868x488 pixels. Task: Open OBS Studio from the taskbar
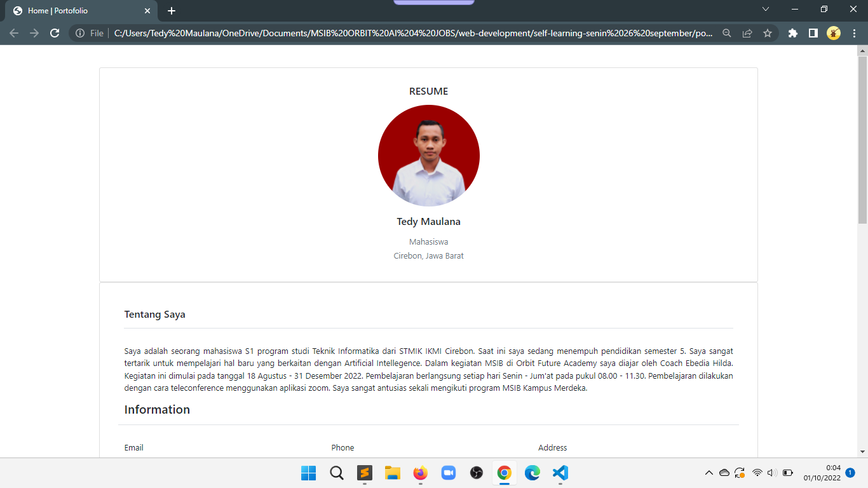[x=476, y=473]
